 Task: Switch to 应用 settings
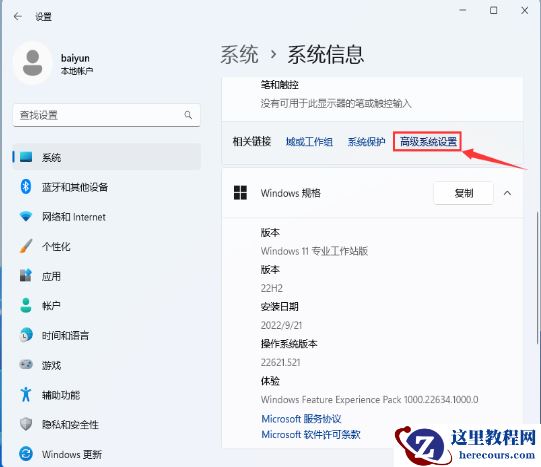(106, 276)
